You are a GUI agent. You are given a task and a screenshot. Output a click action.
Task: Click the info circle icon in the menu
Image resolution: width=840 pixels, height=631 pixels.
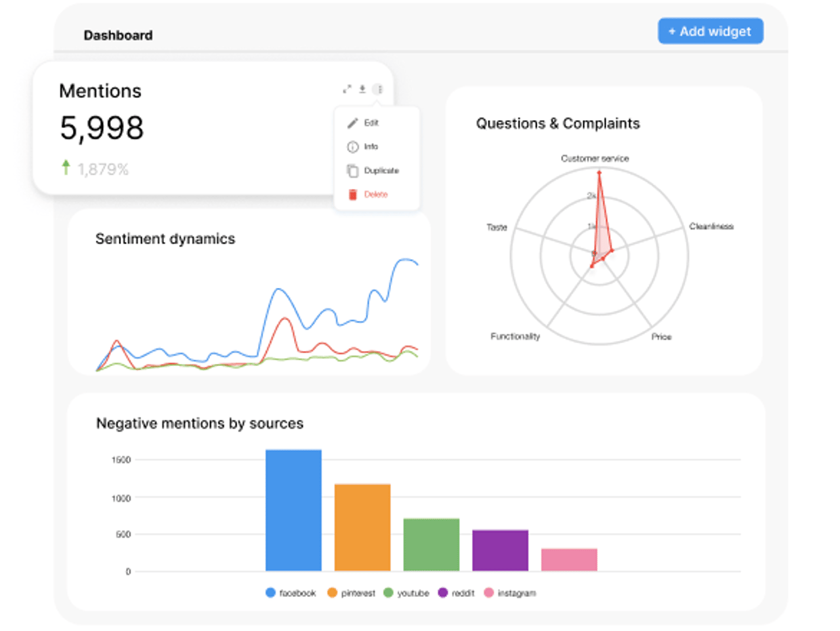pyautogui.click(x=352, y=146)
